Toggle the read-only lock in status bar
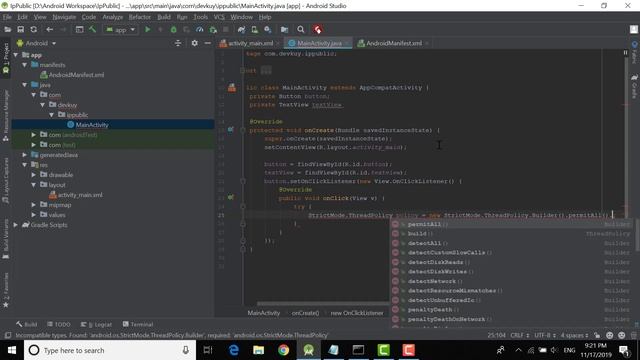This screenshot has height=360, width=640. coord(597,335)
